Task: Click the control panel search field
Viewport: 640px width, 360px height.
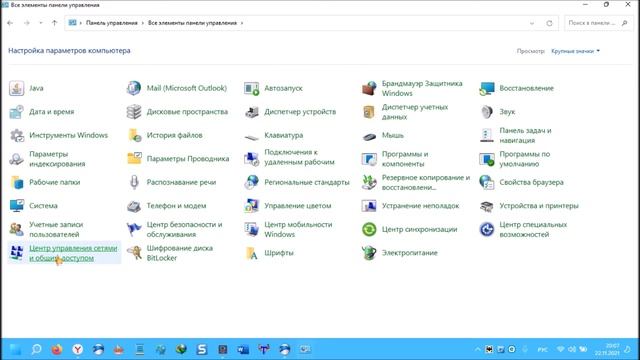Action: pyautogui.click(x=598, y=23)
